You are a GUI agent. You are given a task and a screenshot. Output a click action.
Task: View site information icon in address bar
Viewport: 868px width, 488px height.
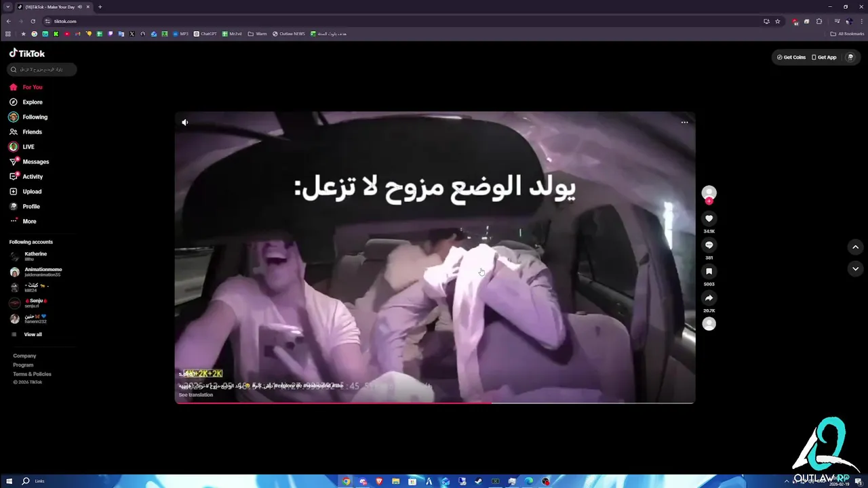pyautogui.click(x=47, y=21)
